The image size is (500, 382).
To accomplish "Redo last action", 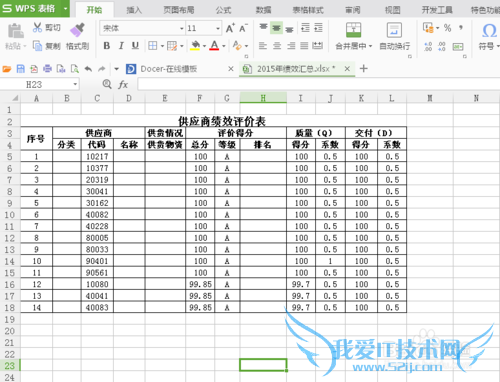I will [x=101, y=69].
